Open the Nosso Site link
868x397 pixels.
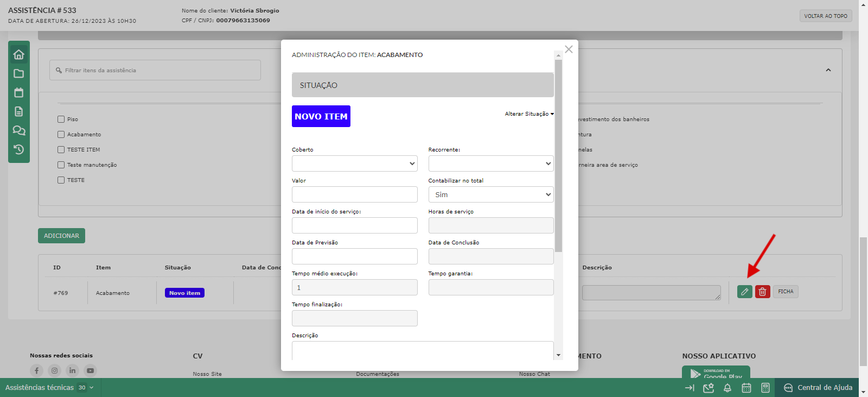coord(207,374)
